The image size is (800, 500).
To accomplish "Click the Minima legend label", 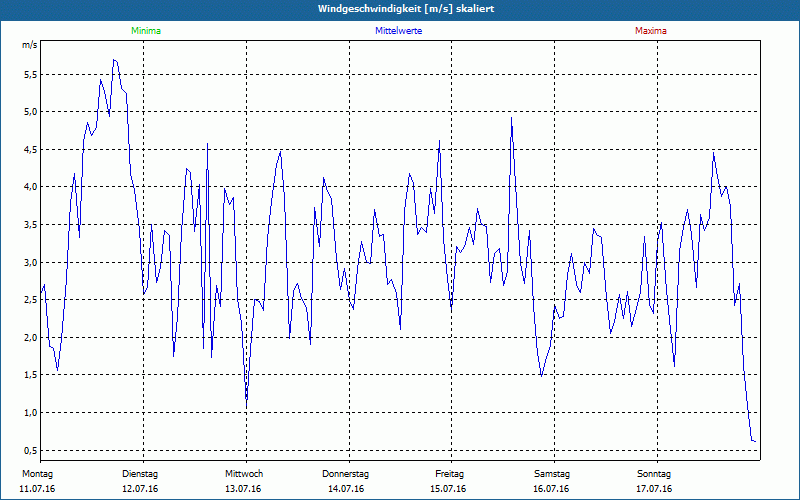I will point(146,31).
